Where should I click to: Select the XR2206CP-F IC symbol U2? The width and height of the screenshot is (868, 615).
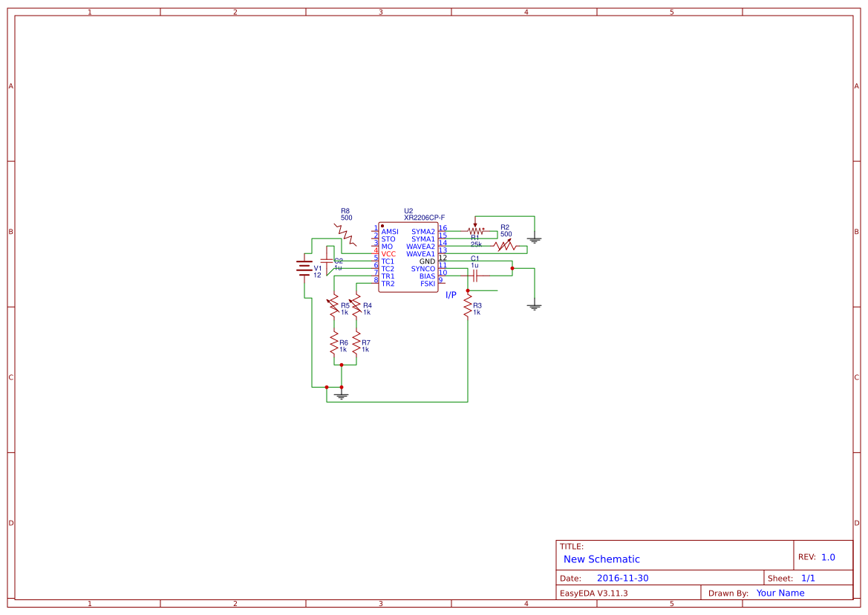[x=408, y=256]
